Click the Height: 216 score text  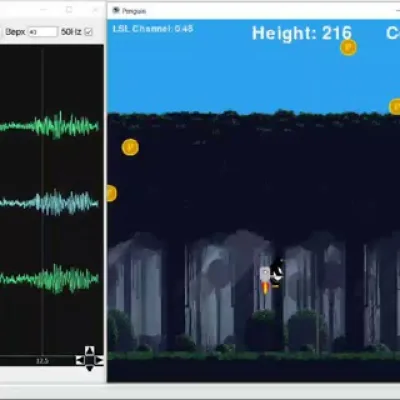coord(302,33)
